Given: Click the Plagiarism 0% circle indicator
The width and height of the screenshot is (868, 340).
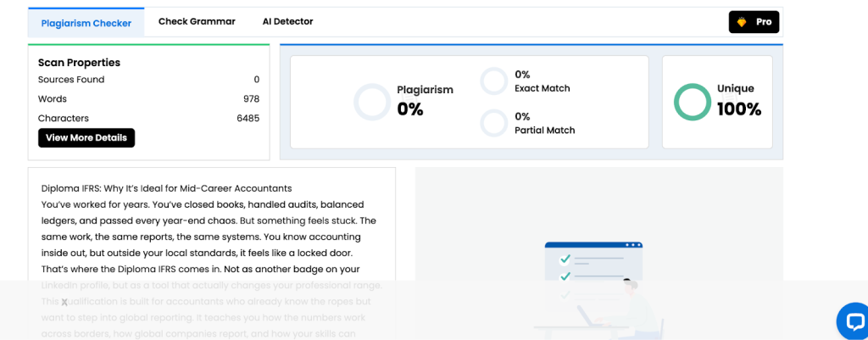Looking at the screenshot, I should pos(370,102).
